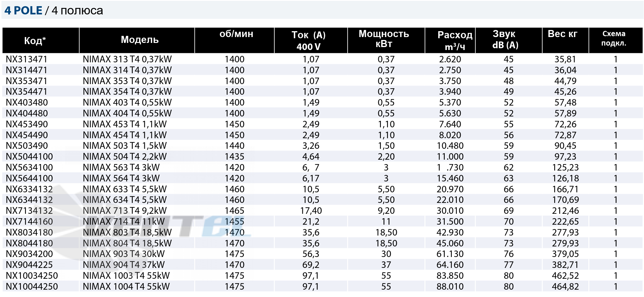The width and height of the screenshot is (644, 297).
Task: Click model 'NIMAX 403 T4 0,55kW'
Action: (127, 102)
